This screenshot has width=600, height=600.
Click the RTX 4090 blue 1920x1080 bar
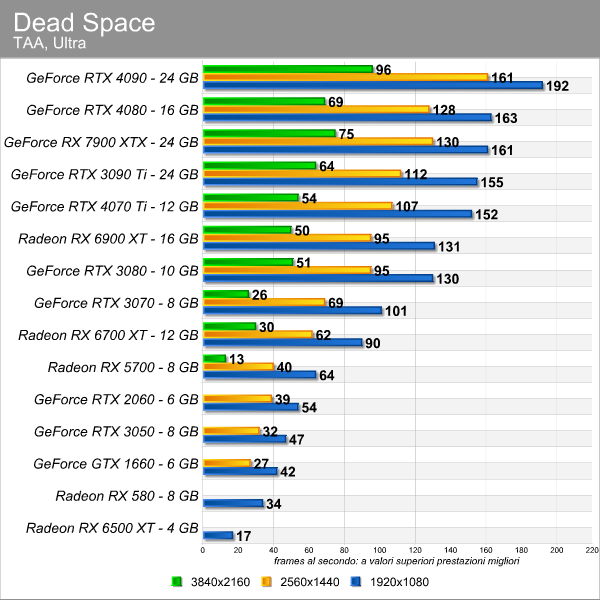[373, 85]
